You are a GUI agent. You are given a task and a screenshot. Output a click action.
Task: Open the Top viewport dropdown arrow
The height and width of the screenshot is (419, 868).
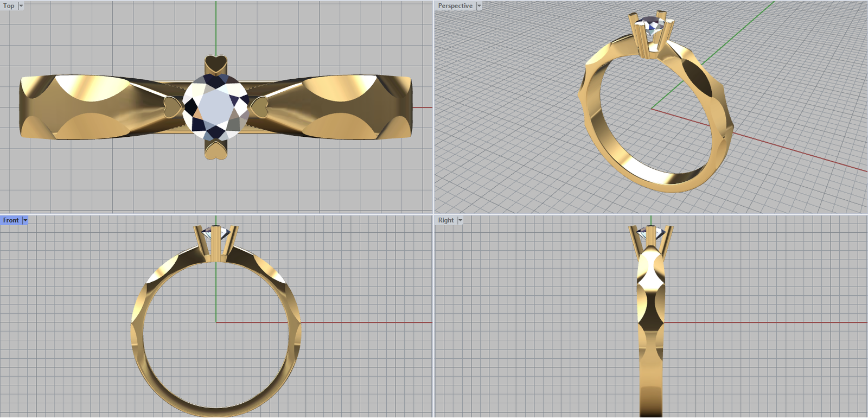pyautogui.click(x=21, y=6)
